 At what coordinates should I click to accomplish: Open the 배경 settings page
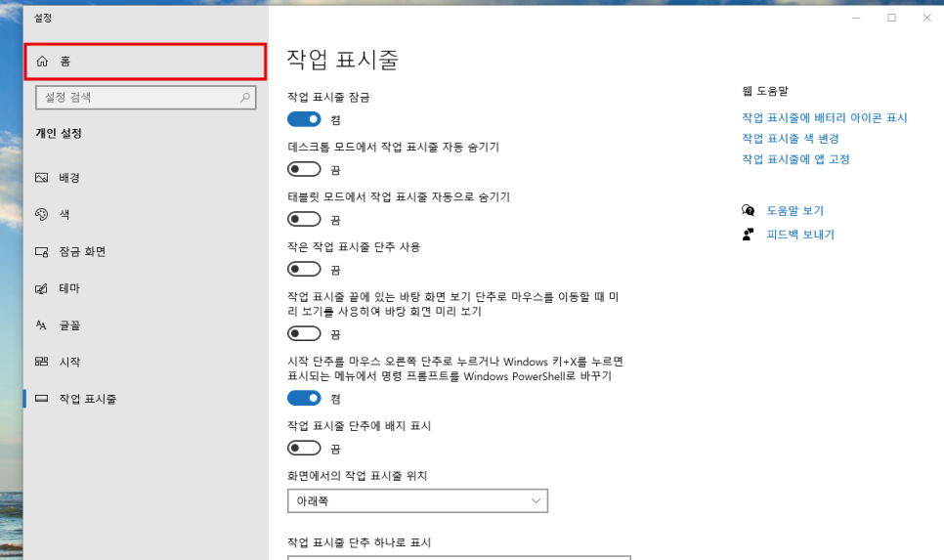pyautogui.click(x=145, y=178)
